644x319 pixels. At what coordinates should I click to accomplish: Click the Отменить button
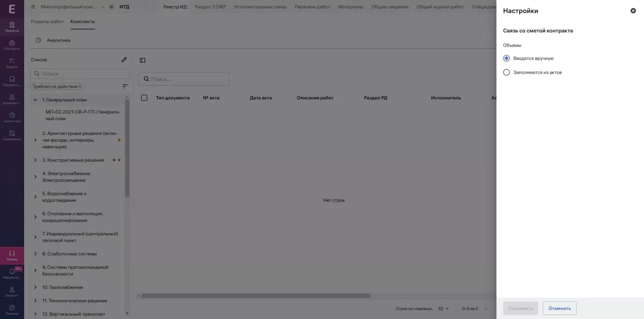(559, 308)
